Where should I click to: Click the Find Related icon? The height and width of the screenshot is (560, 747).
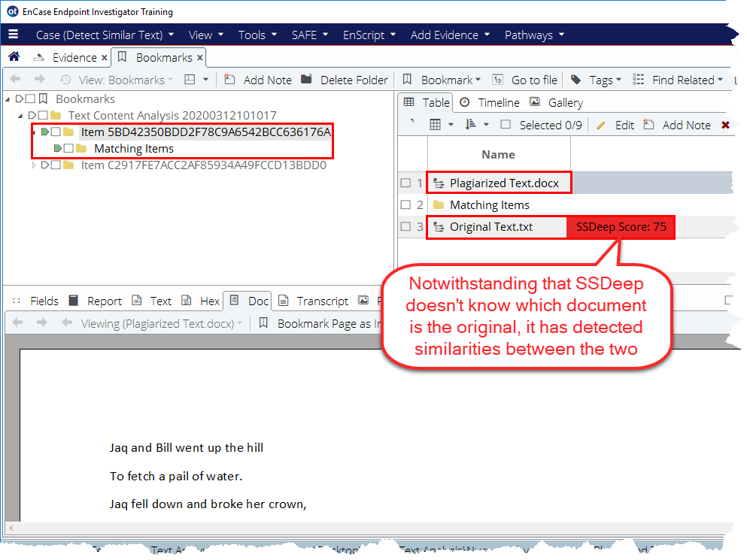[639, 80]
